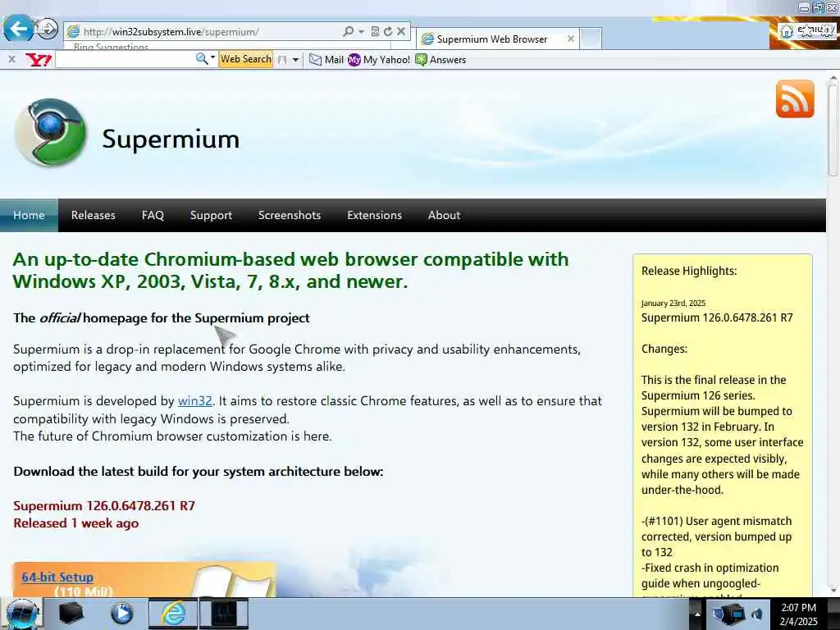Open My Yahoo! from the toolbar
The image size is (840, 630).
[x=379, y=59]
